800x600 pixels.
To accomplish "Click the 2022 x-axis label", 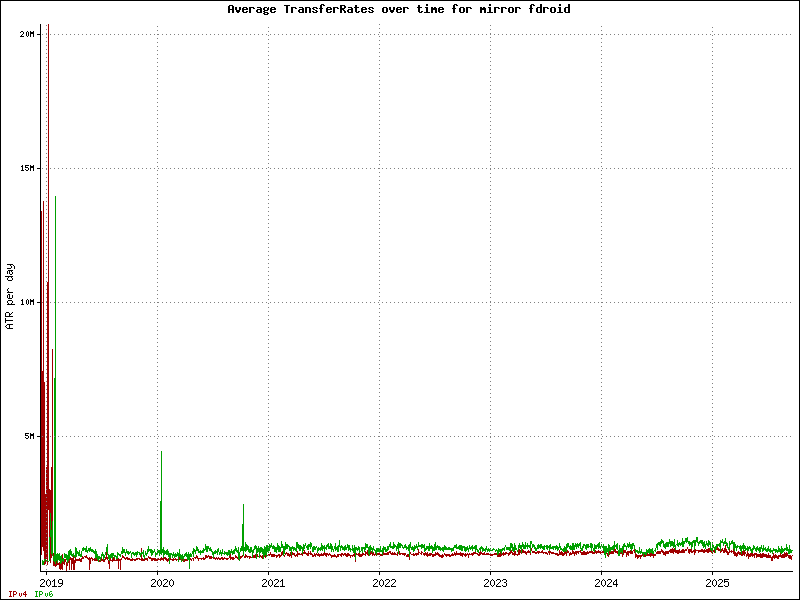I will point(384,582).
